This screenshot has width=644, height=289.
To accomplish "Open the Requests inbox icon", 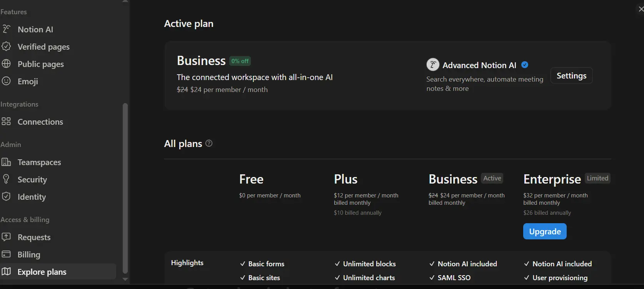I will [6, 237].
